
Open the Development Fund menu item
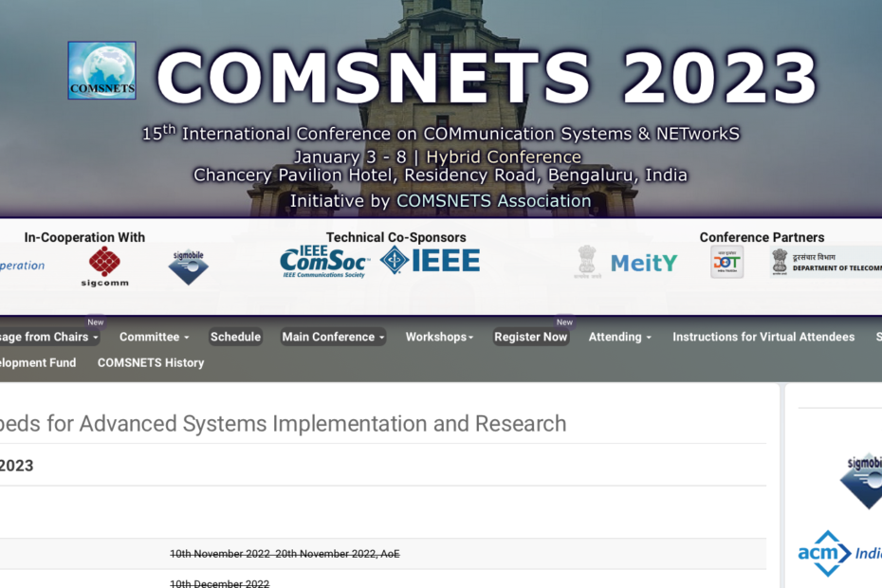pyautogui.click(x=38, y=363)
